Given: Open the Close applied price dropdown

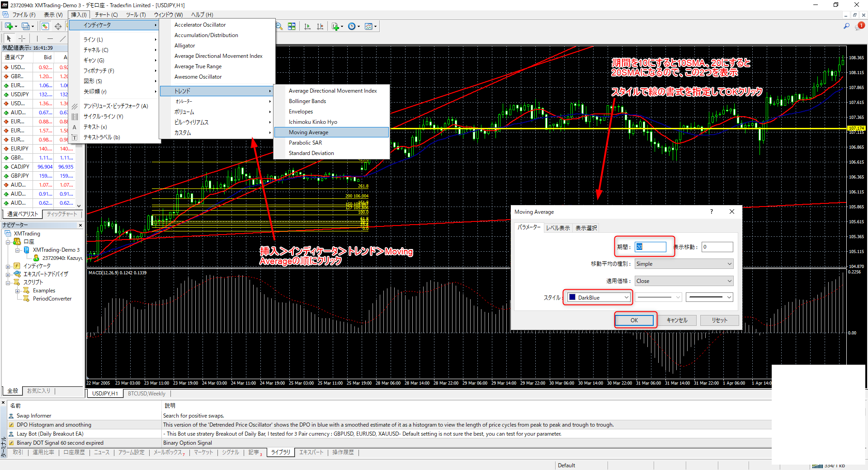Looking at the screenshot, I should (684, 281).
